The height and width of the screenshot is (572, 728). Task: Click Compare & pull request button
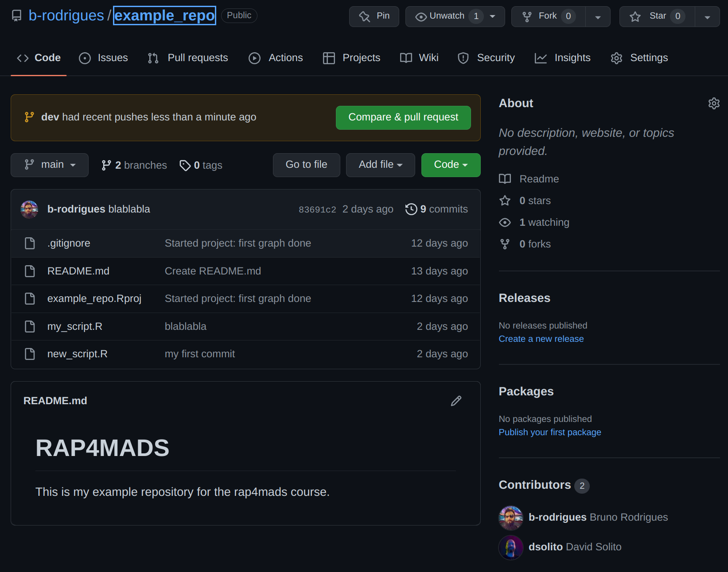(403, 117)
